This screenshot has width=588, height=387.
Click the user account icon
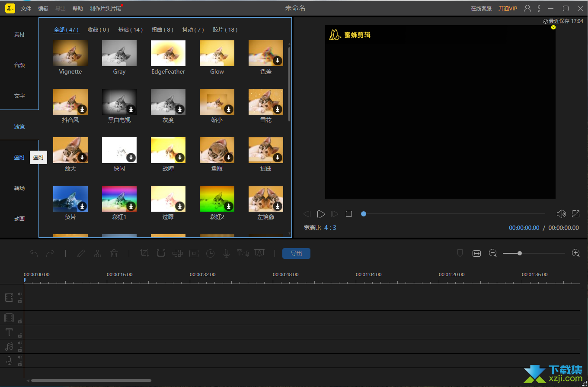click(527, 8)
